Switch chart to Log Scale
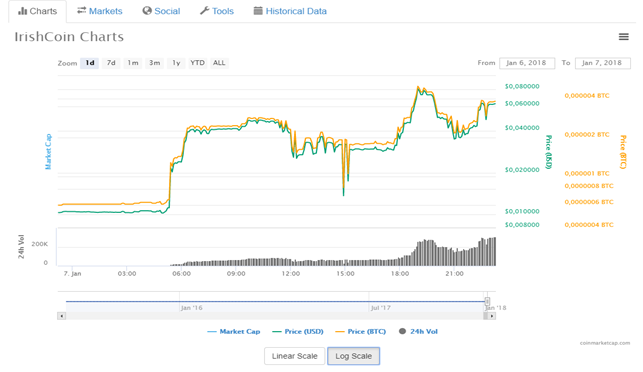Viewport: 643px width, 372px height. (353, 356)
